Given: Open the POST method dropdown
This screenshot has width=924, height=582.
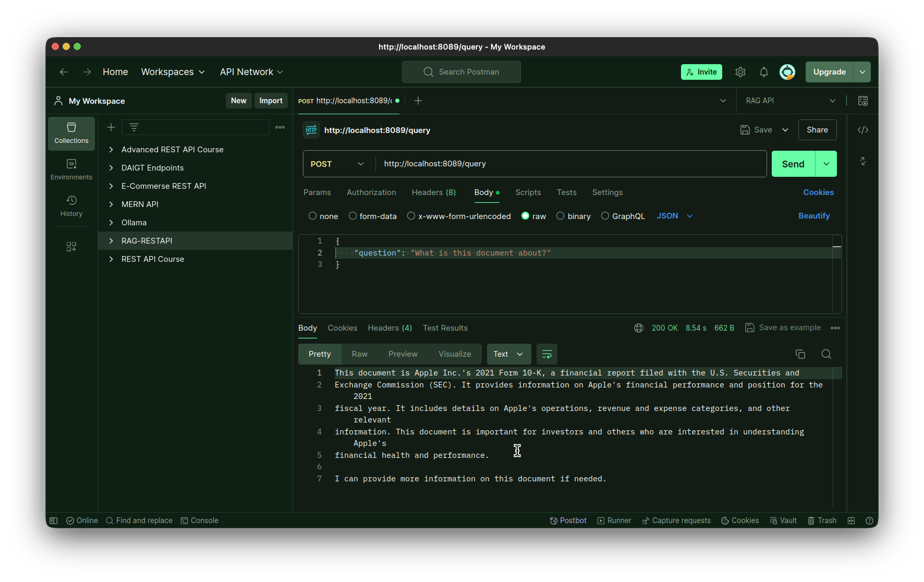Looking at the screenshot, I should [338, 164].
